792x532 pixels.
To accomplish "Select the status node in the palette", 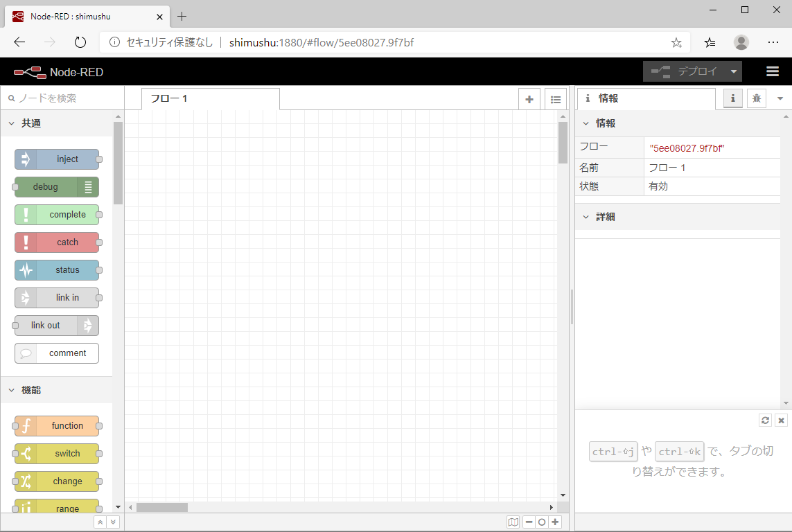I will point(57,270).
